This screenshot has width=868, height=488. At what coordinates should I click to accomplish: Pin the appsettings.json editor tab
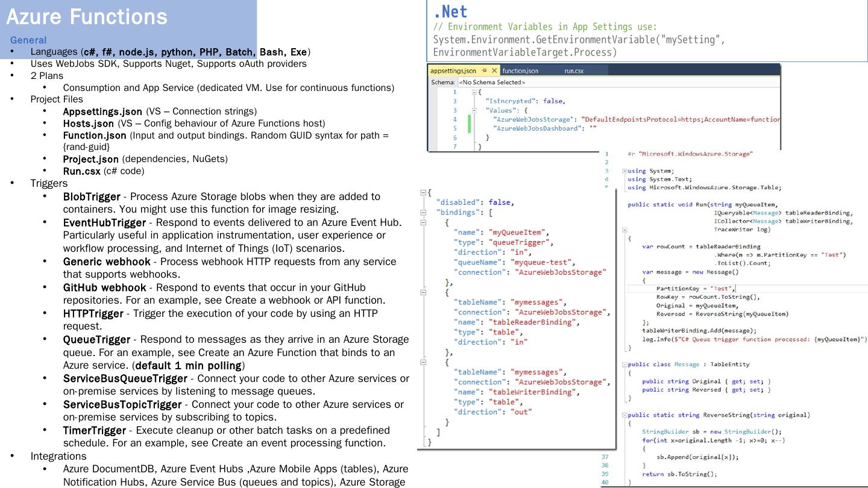point(484,70)
